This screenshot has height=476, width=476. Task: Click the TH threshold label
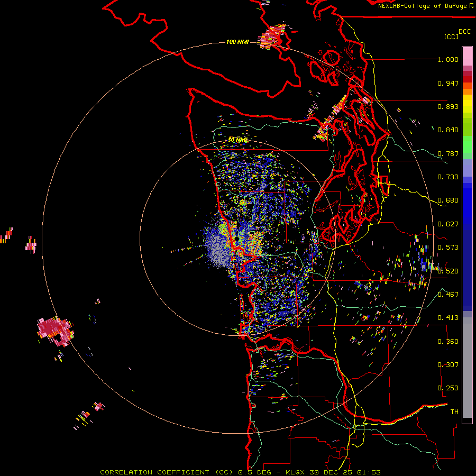pyautogui.click(x=454, y=411)
